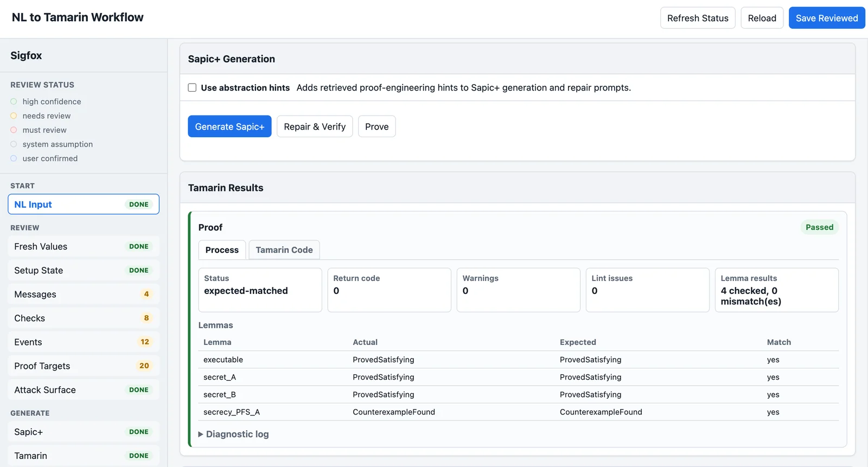Click the red must review status dot
This screenshot has width=868, height=467.
(x=14, y=130)
